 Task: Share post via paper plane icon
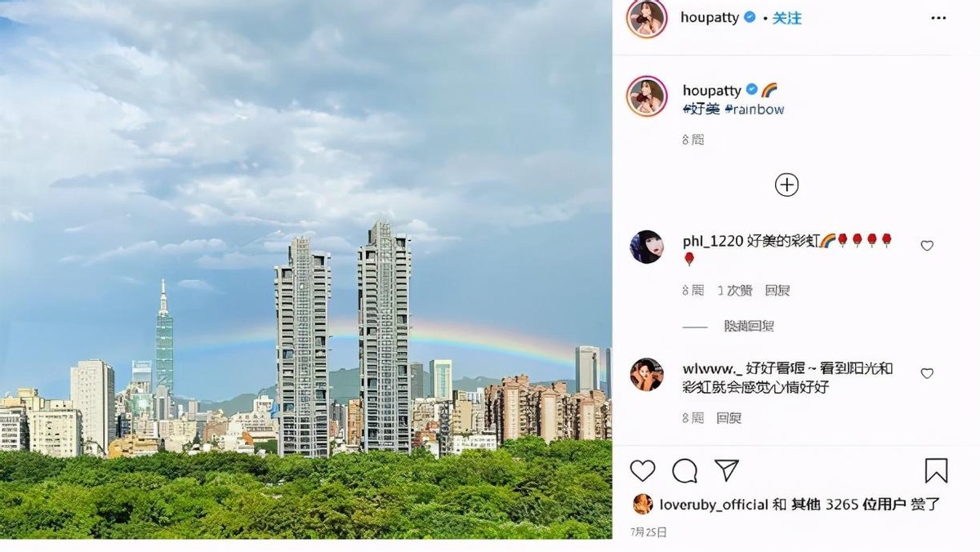click(x=727, y=470)
